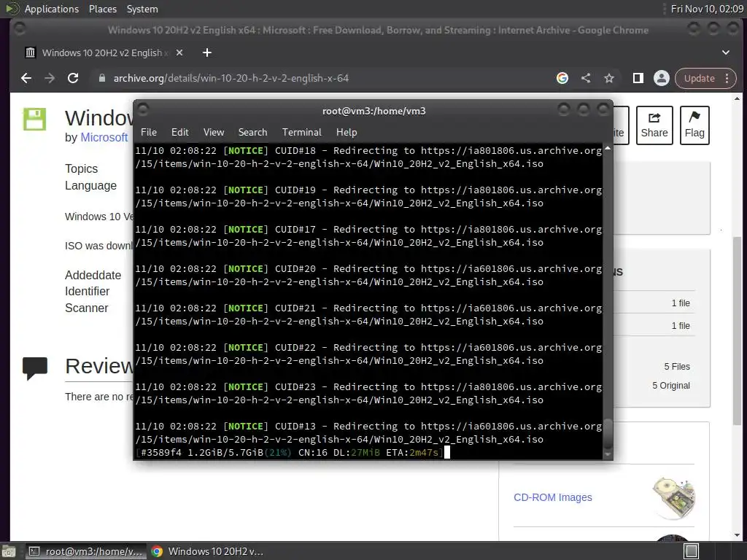This screenshot has width=747, height=560.
Task: Open the System menu in the top panel
Action: (x=142, y=9)
